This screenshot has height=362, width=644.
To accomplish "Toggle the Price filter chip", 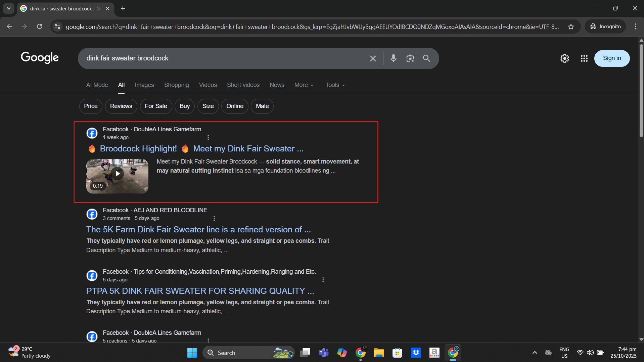I will (x=91, y=106).
